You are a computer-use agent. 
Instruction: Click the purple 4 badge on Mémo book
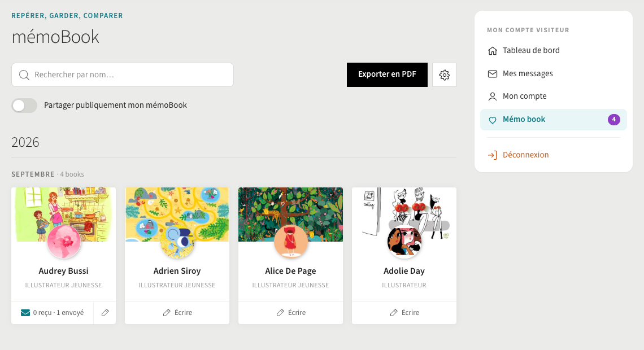pos(613,120)
